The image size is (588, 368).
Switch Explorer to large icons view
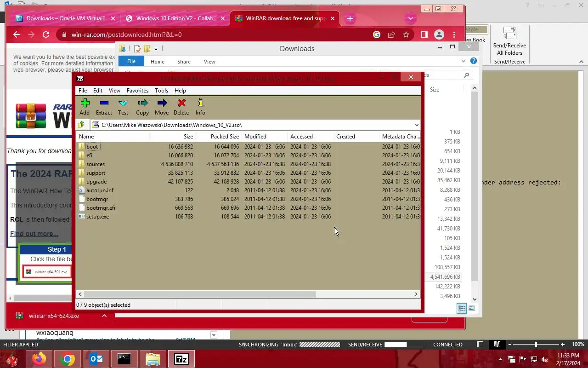(472, 308)
